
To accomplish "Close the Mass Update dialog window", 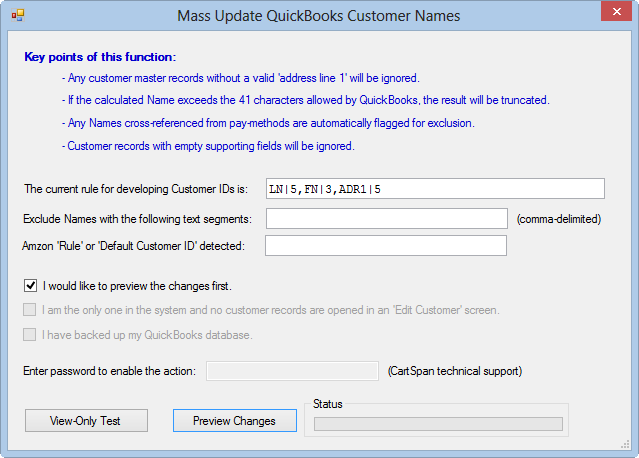I will click(616, 11).
